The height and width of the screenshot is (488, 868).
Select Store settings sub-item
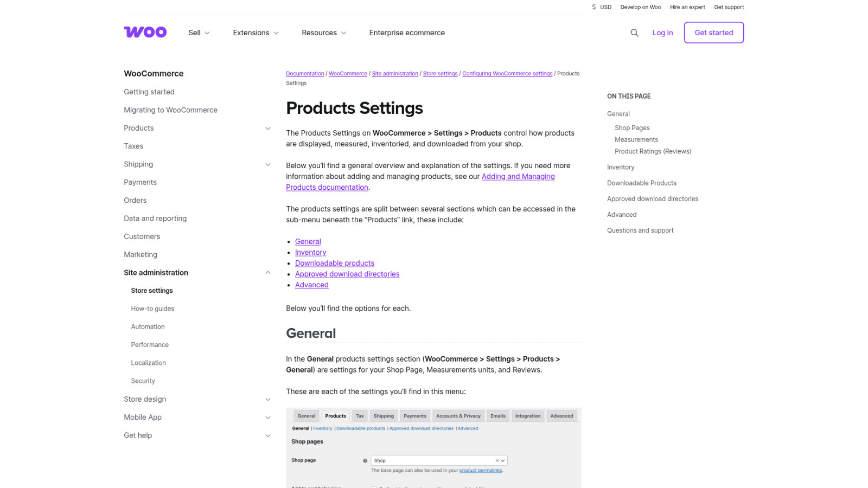(152, 291)
